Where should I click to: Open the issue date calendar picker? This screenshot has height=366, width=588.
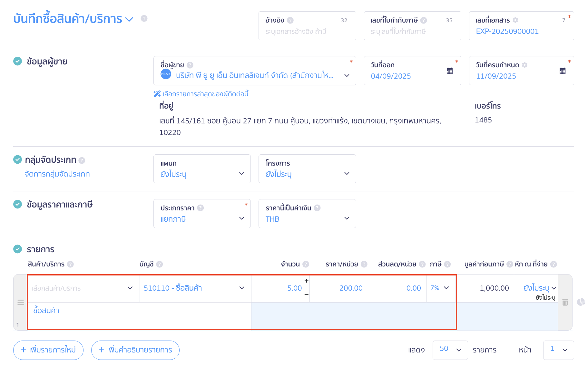449,71
